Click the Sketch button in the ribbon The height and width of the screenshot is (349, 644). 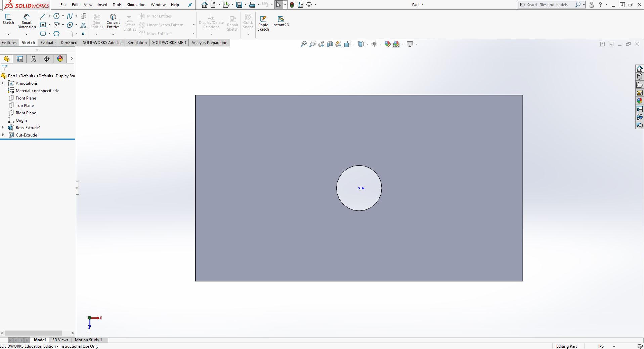(x=8, y=19)
